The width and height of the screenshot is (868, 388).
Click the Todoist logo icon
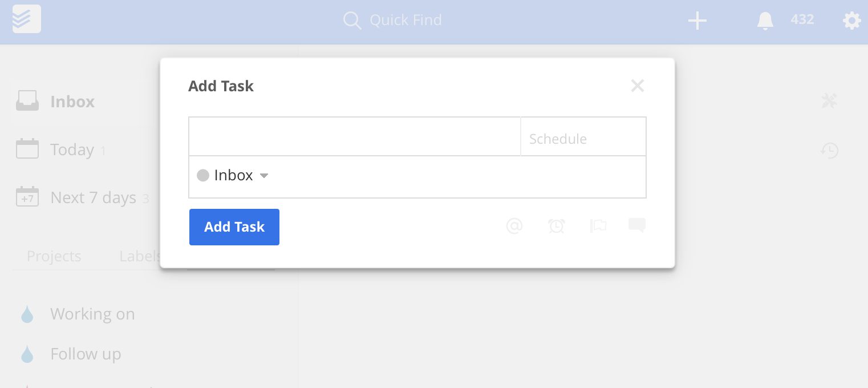26,19
